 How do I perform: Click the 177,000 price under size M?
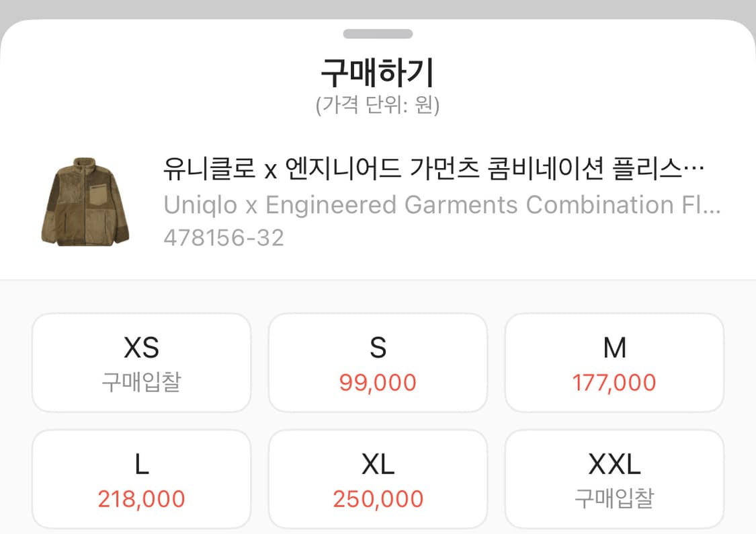(x=615, y=383)
